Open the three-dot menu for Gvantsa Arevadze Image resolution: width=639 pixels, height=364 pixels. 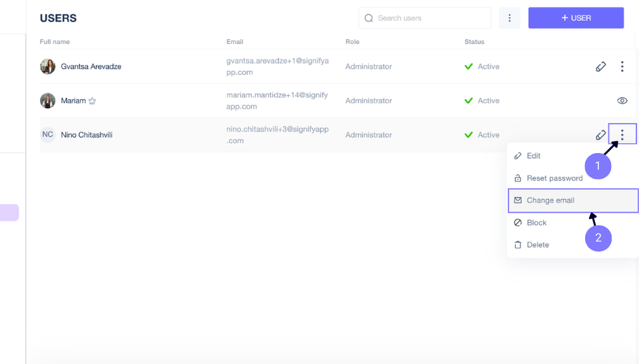(x=622, y=67)
